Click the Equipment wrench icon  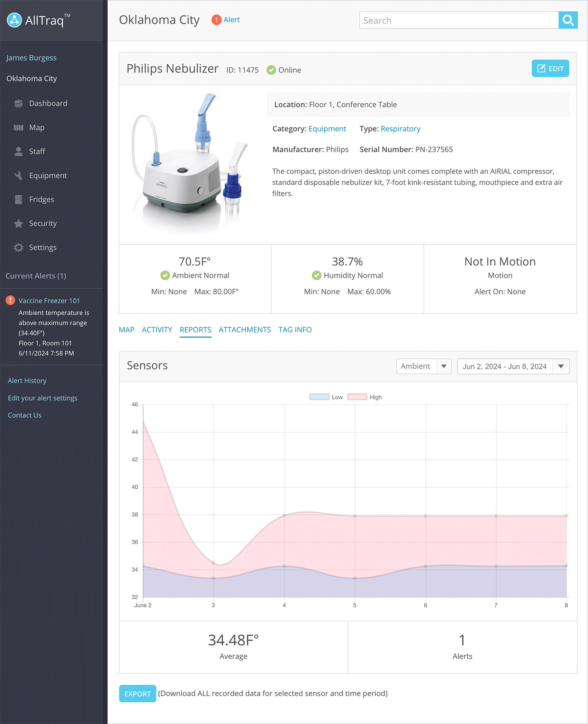point(18,175)
